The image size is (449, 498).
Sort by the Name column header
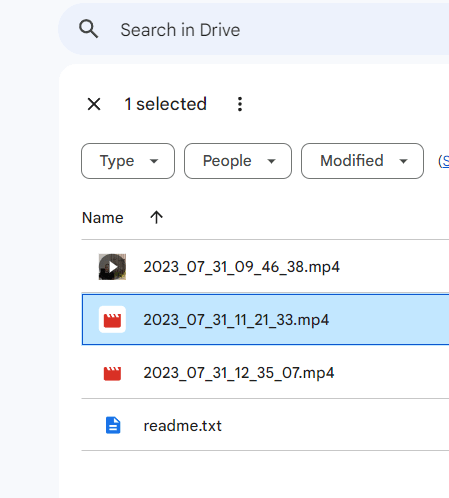[103, 218]
